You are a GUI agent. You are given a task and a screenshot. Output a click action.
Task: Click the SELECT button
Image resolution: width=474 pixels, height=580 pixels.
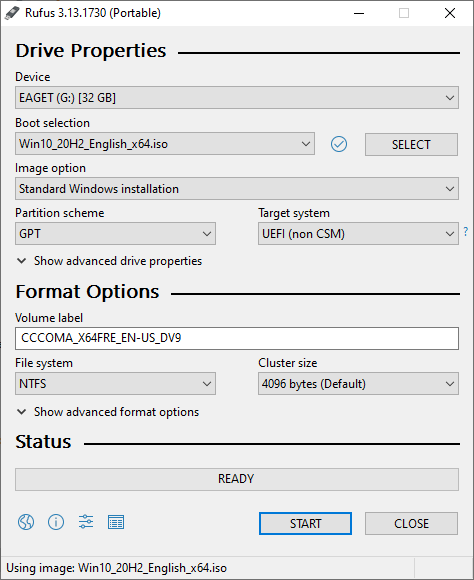[411, 144]
